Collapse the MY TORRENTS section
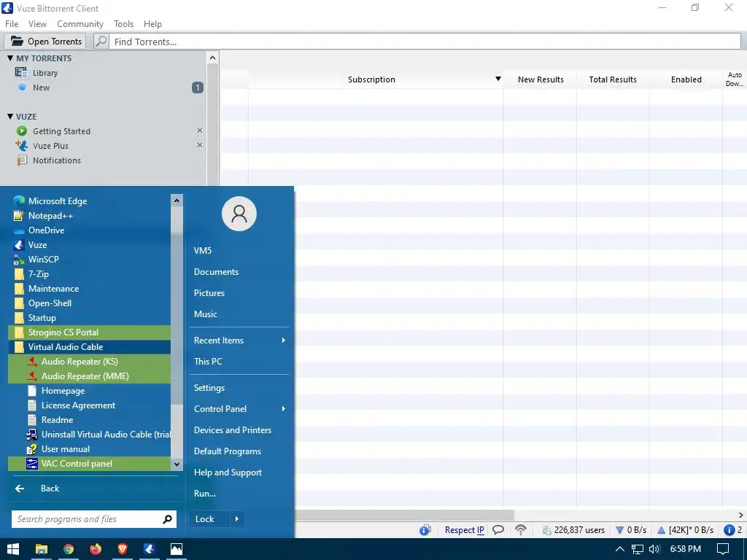 point(10,58)
